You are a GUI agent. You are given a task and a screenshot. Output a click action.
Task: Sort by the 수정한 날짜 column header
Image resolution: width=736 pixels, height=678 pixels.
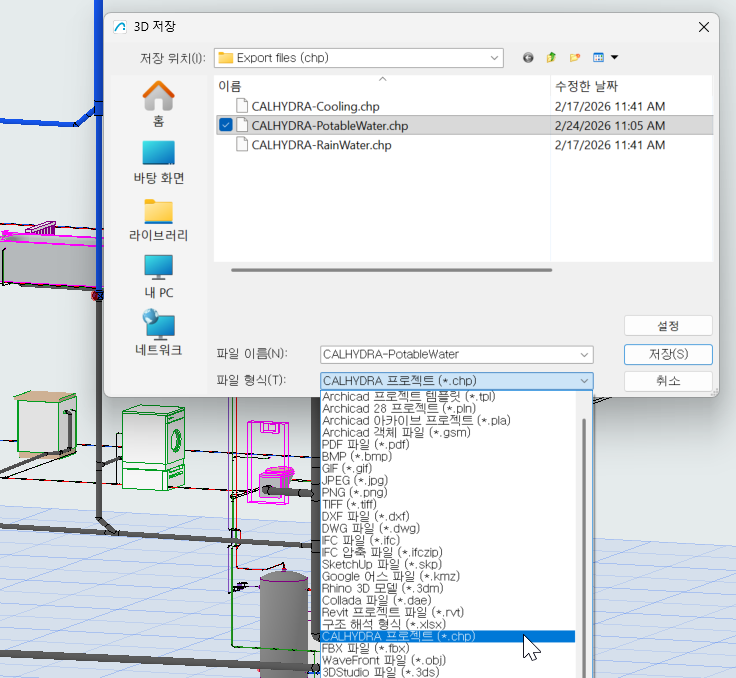coord(631,86)
